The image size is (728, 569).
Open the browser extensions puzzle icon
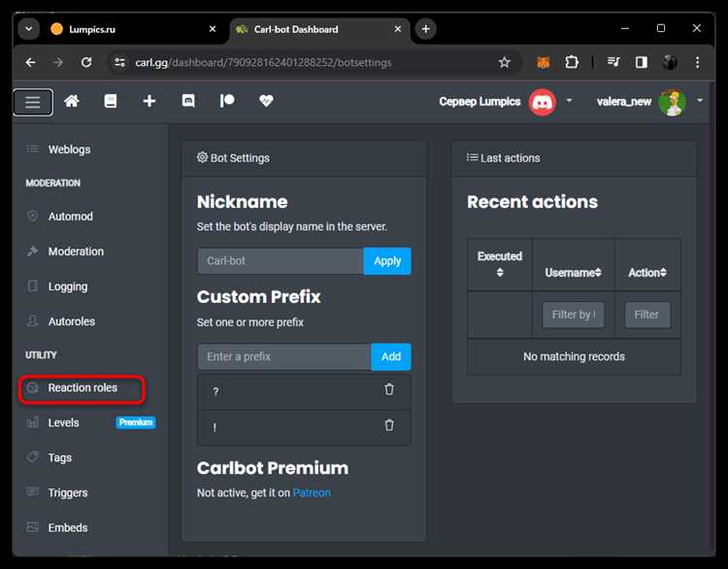pyautogui.click(x=572, y=62)
